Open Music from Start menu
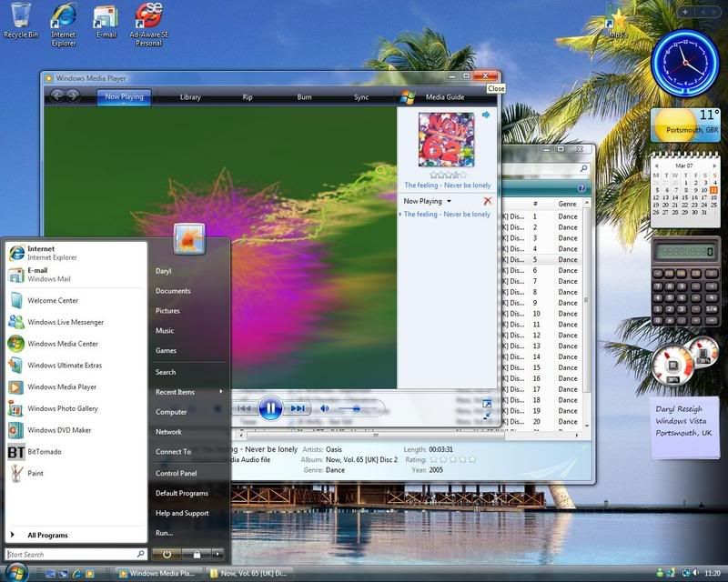 point(165,331)
